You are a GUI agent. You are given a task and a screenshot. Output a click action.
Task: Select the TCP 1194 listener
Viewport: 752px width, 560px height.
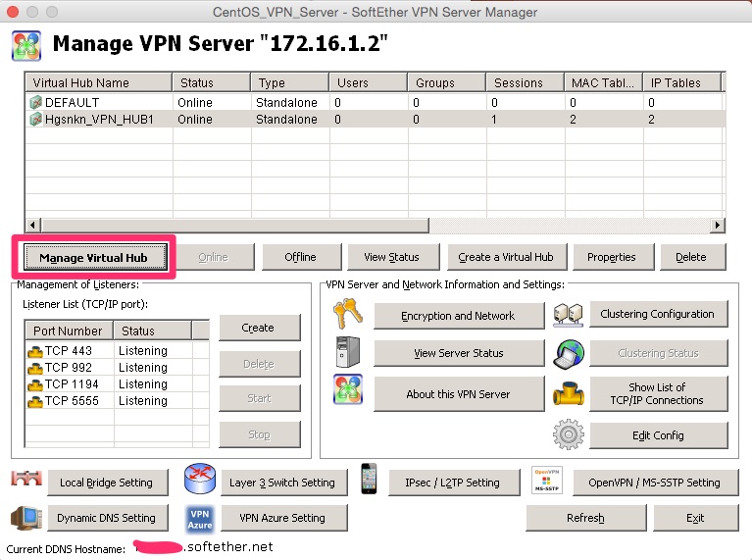tap(117, 384)
